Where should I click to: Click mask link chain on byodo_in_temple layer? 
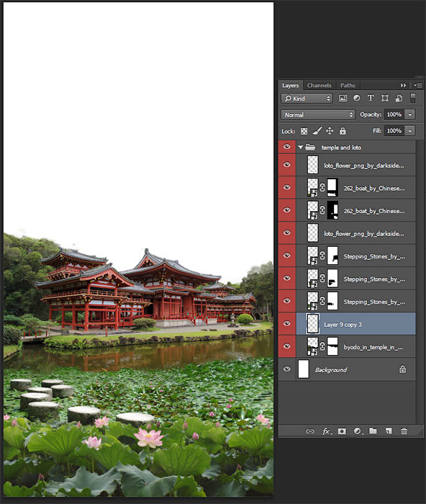point(322,346)
